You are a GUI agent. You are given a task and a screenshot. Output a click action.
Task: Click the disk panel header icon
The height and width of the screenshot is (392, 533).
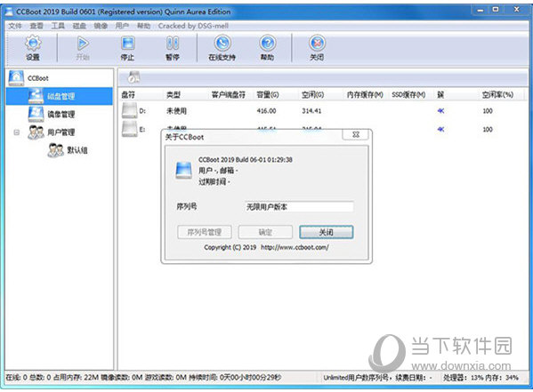133,78
